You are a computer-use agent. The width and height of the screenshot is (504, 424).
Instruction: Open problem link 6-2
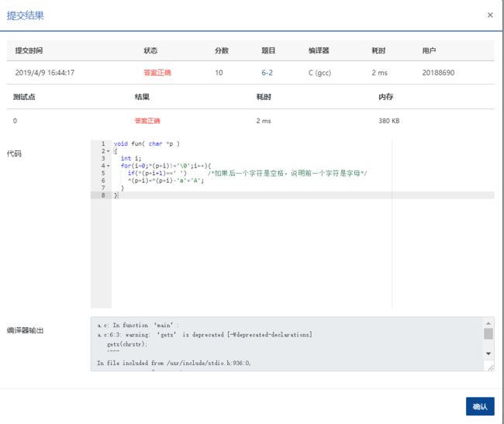coord(267,73)
